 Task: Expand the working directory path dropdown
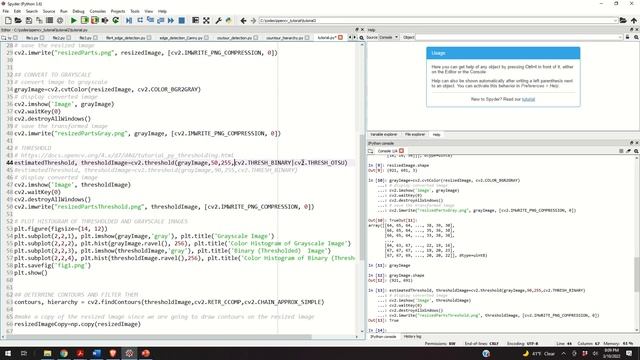pos(615,20)
